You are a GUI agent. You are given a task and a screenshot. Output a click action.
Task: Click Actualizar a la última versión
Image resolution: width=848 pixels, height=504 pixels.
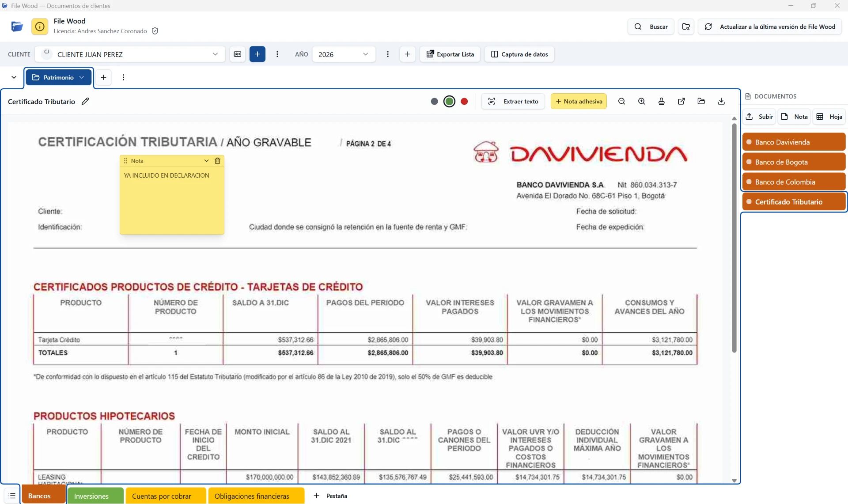[x=769, y=27]
